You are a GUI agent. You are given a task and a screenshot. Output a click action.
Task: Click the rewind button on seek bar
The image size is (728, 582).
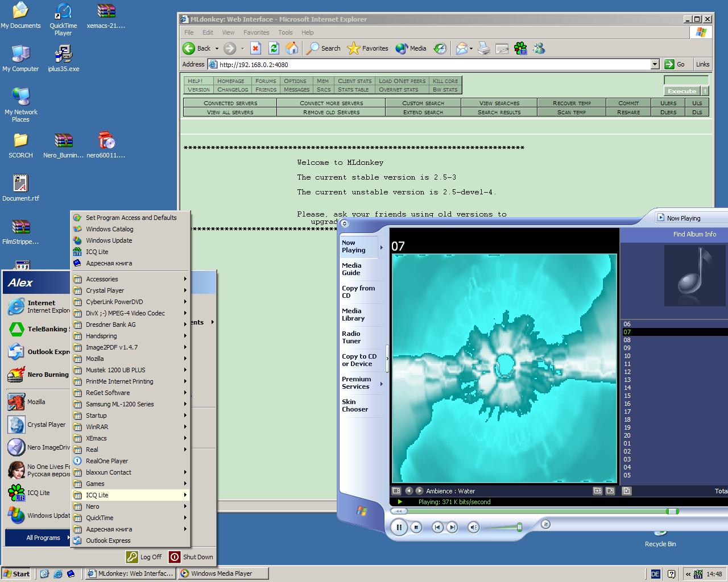[399, 512]
